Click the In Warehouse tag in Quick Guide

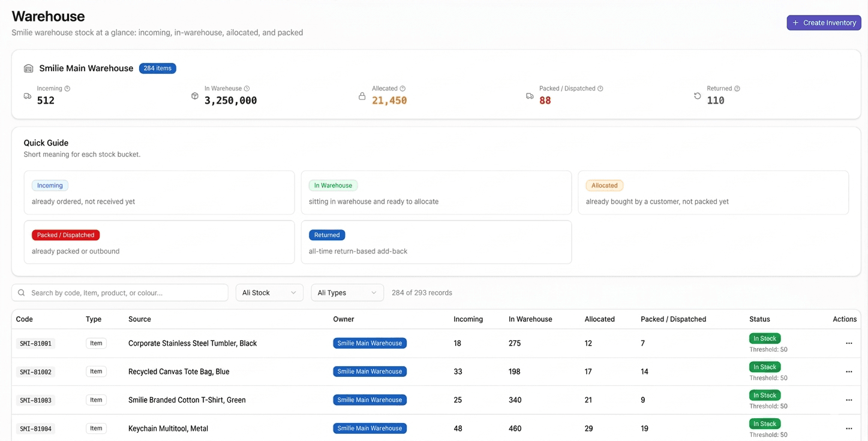pyautogui.click(x=333, y=186)
